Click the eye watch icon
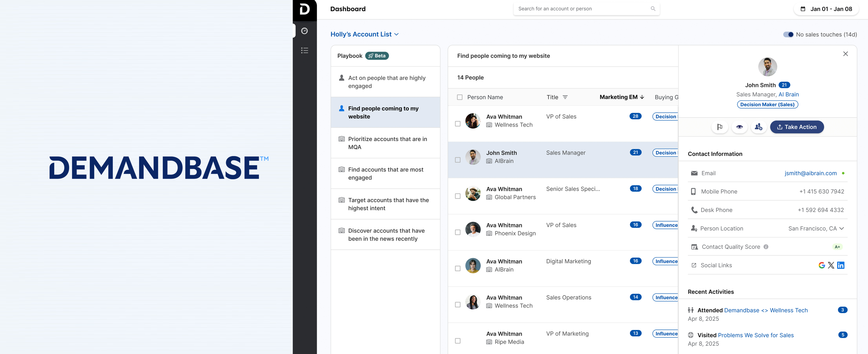The height and width of the screenshot is (354, 868). pos(739,127)
